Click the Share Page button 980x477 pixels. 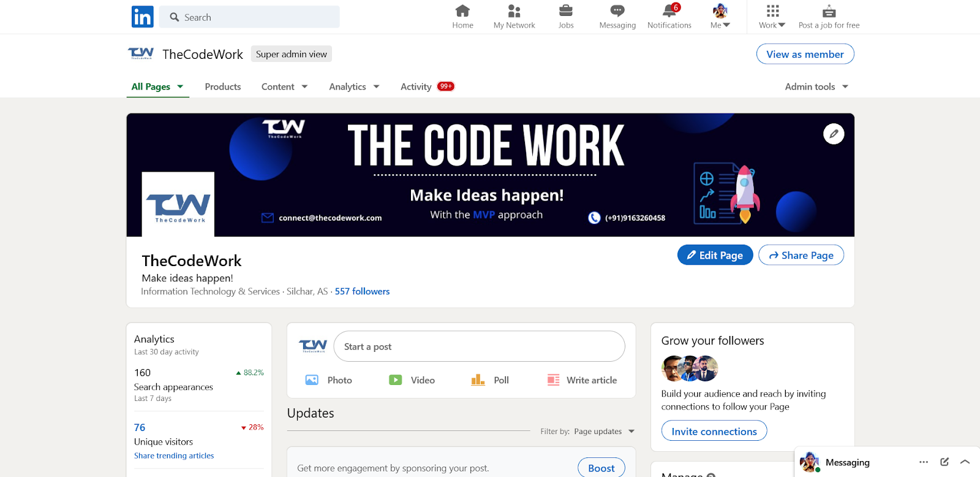click(x=801, y=255)
